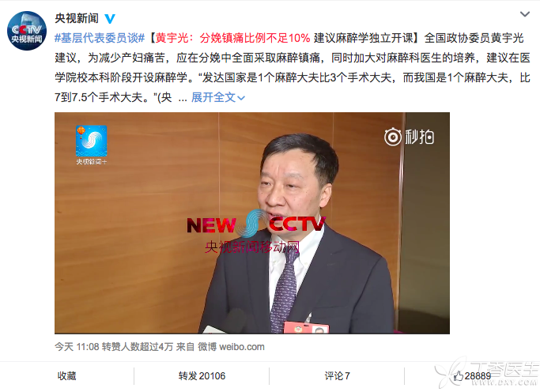Click the like count 28889
Screen dimensions: 540x392
pos(478,376)
